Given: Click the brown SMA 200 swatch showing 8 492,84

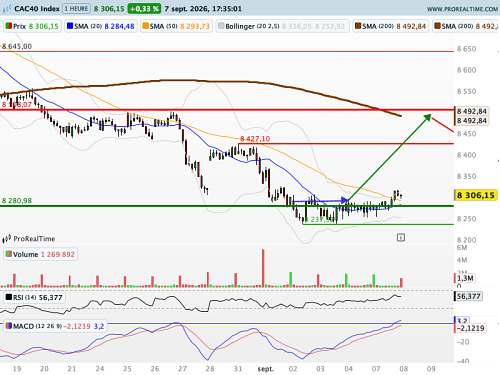Looking at the screenshot, I should 358,26.
